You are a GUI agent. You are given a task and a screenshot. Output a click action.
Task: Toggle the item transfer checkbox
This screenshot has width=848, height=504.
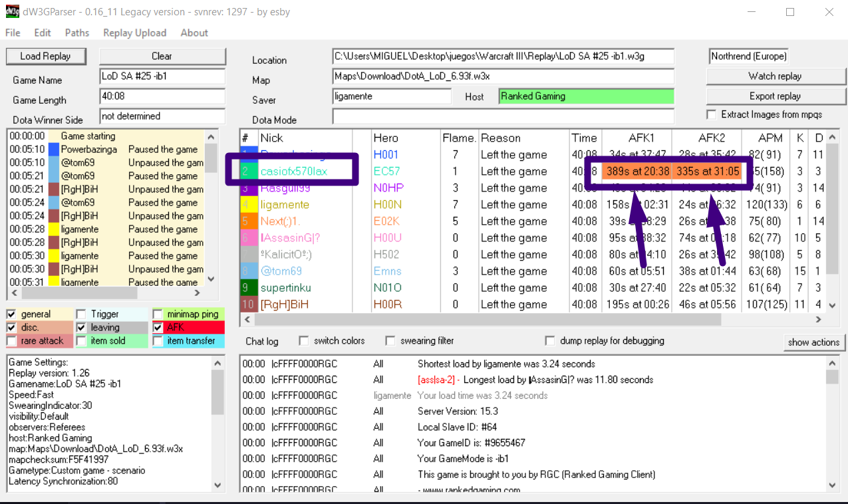pyautogui.click(x=158, y=341)
